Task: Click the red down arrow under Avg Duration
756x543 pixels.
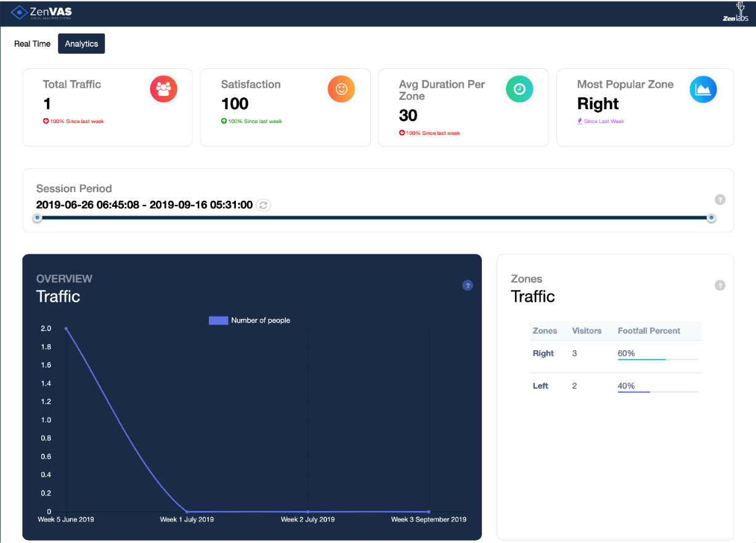Action: pyautogui.click(x=402, y=133)
